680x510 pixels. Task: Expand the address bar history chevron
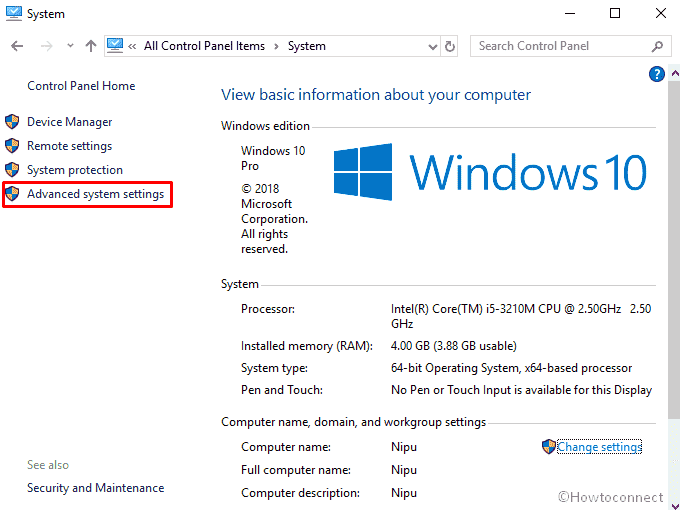pyautogui.click(x=432, y=46)
